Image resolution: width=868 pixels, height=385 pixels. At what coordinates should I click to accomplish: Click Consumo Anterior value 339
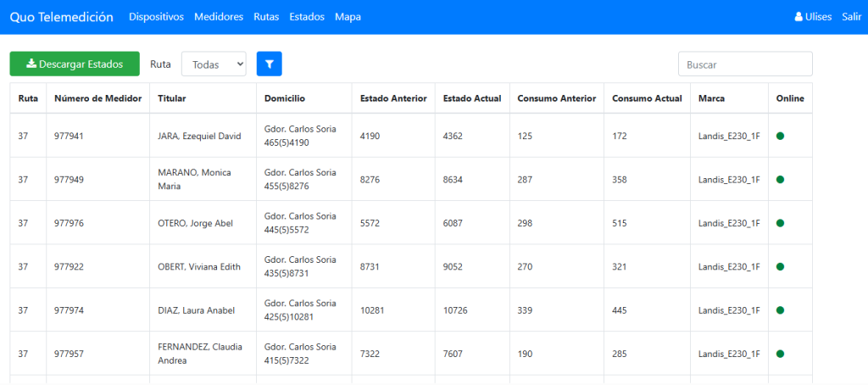(525, 310)
